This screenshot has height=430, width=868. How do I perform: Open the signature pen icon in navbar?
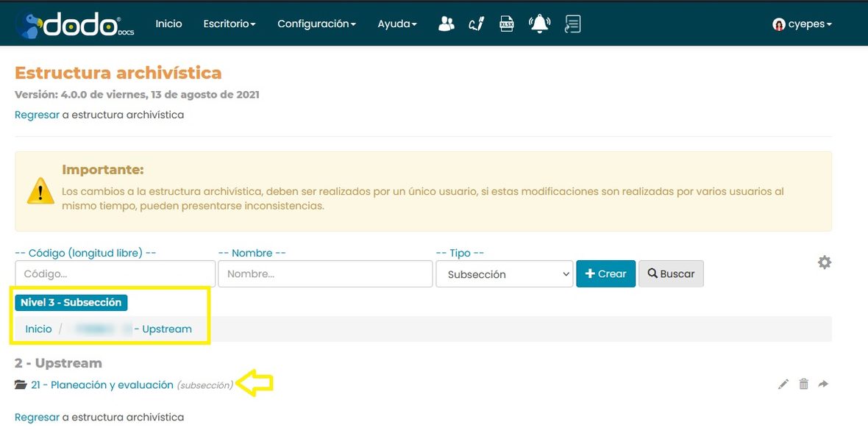pyautogui.click(x=477, y=24)
